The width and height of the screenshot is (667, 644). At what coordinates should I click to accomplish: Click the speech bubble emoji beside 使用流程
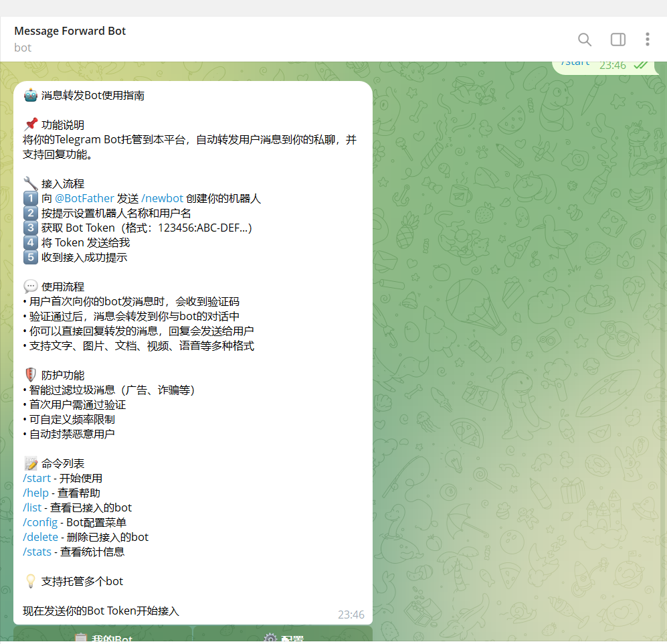(31, 287)
